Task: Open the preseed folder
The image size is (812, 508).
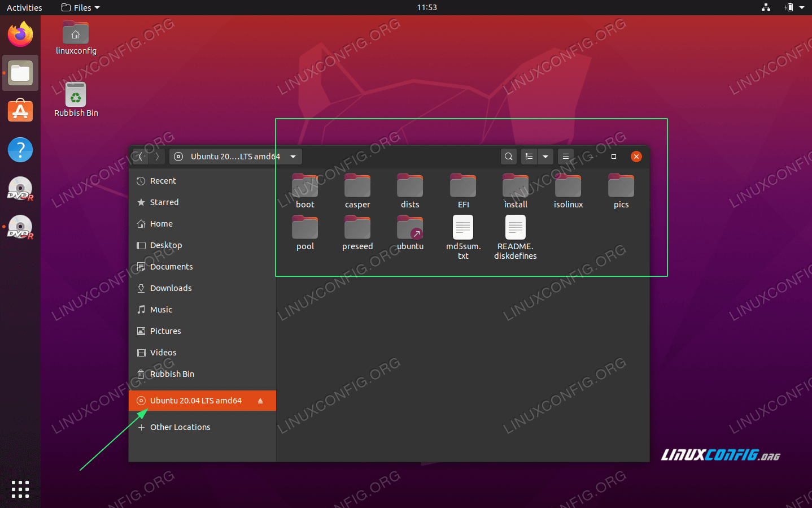Action: click(x=357, y=233)
